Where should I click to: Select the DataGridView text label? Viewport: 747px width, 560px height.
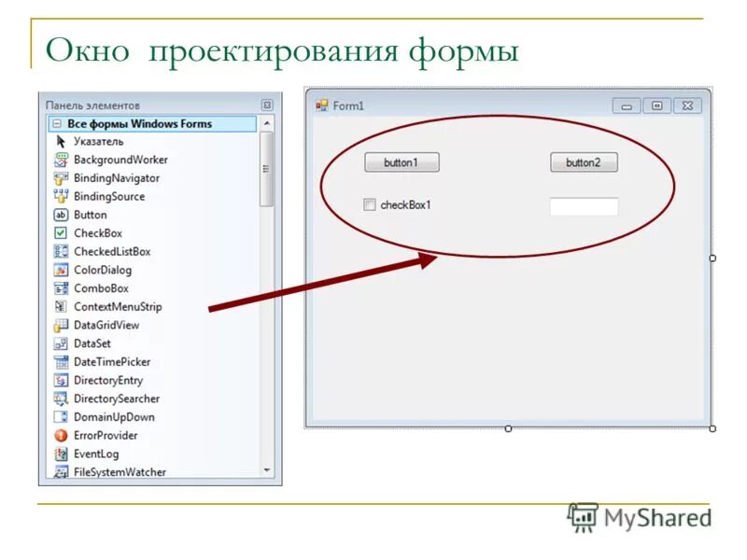tap(106, 325)
